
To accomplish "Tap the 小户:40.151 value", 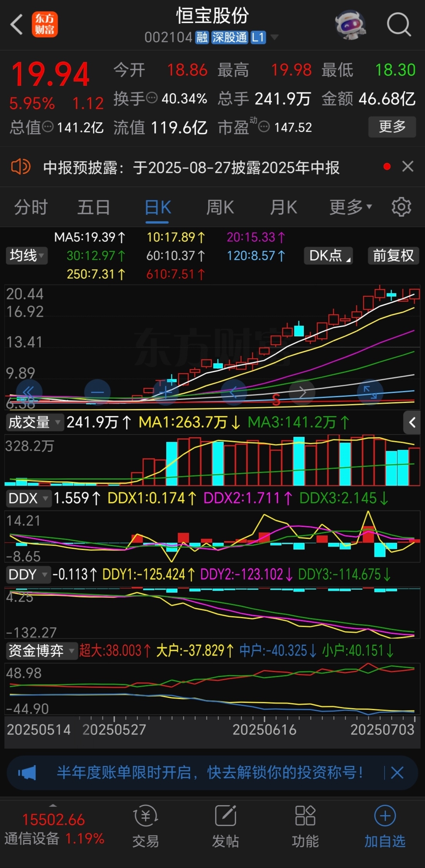I will [x=358, y=651].
